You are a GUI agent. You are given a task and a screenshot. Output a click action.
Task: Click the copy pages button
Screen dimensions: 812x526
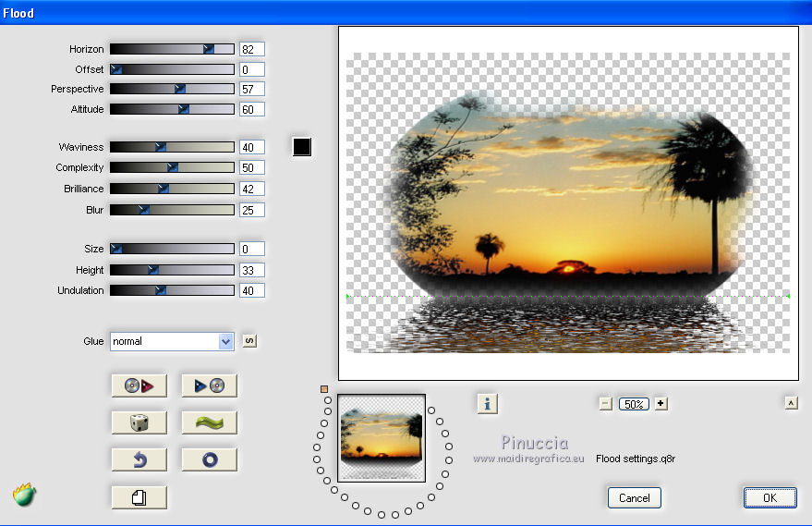pos(139,497)
